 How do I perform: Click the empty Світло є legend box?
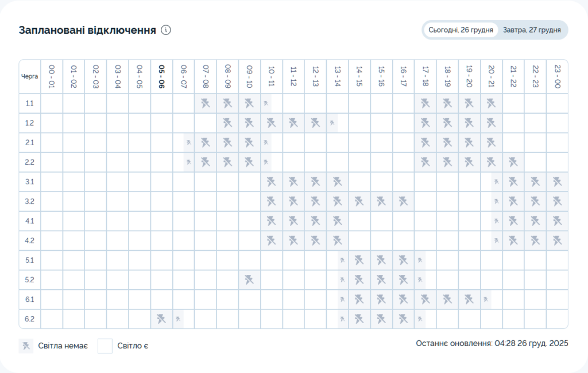105,346
